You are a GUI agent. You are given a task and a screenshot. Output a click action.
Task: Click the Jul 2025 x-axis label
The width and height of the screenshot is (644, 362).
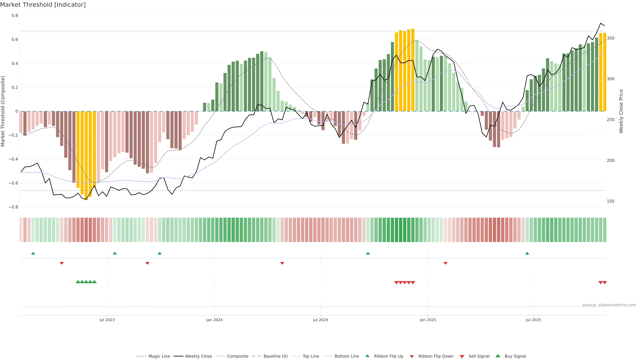click(533, 320)
